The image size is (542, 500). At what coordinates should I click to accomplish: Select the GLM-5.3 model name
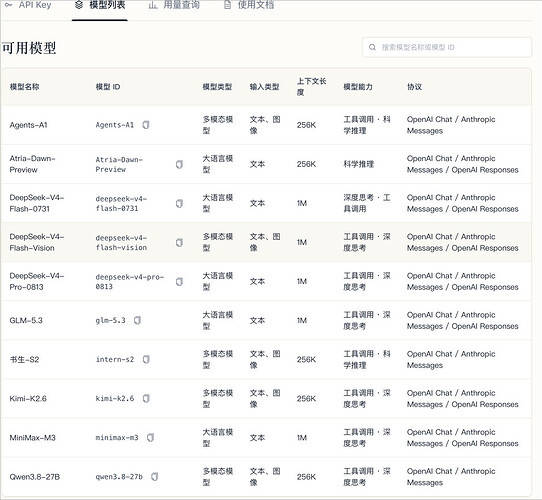26,320
